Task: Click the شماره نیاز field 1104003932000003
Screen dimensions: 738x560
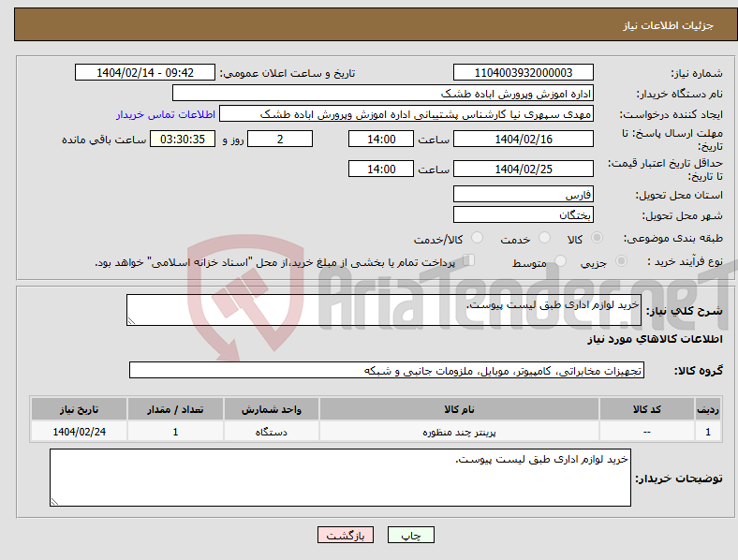Action: point(523,72)
